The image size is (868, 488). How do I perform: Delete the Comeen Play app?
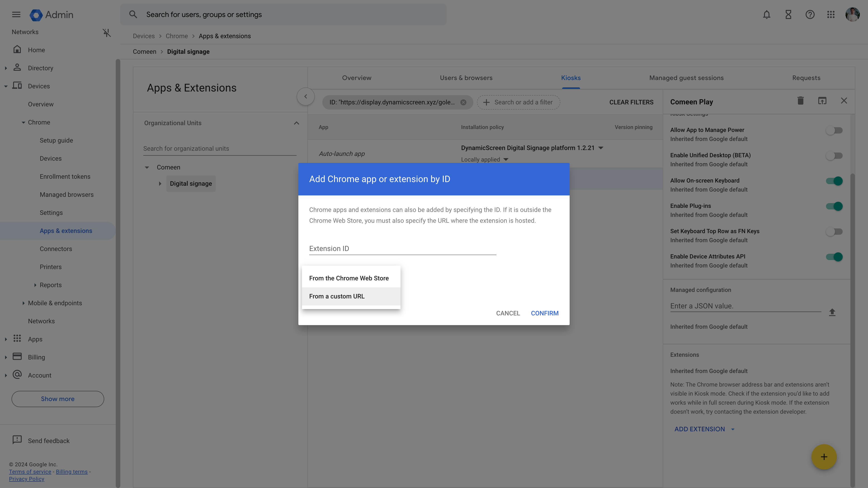click(x=801, y=101)
